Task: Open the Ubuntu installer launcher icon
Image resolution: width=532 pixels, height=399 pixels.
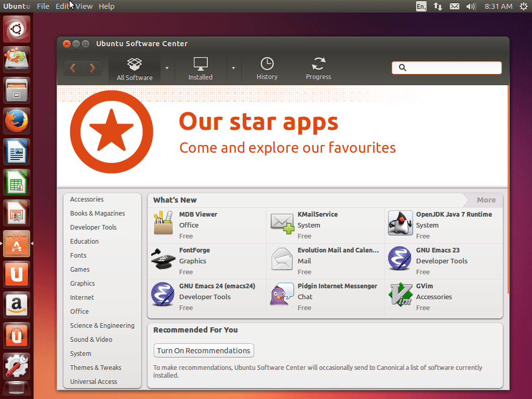Action: point(17,59)
